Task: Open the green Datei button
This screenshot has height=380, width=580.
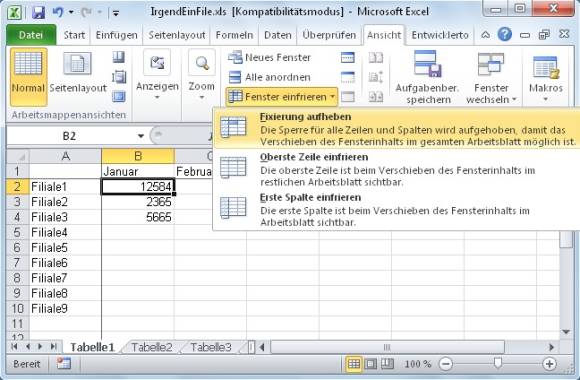Action: tap(31, 35)
